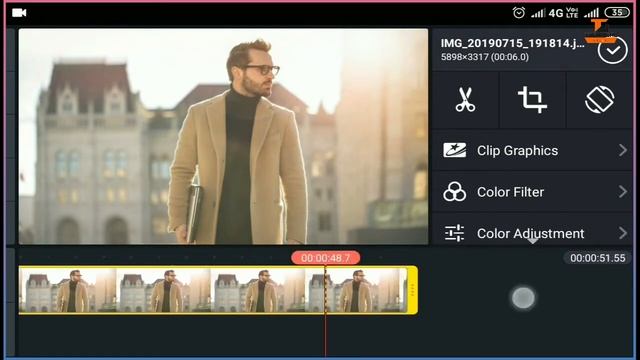Expand Color Adjustment with its chevron

pos(622,233)
